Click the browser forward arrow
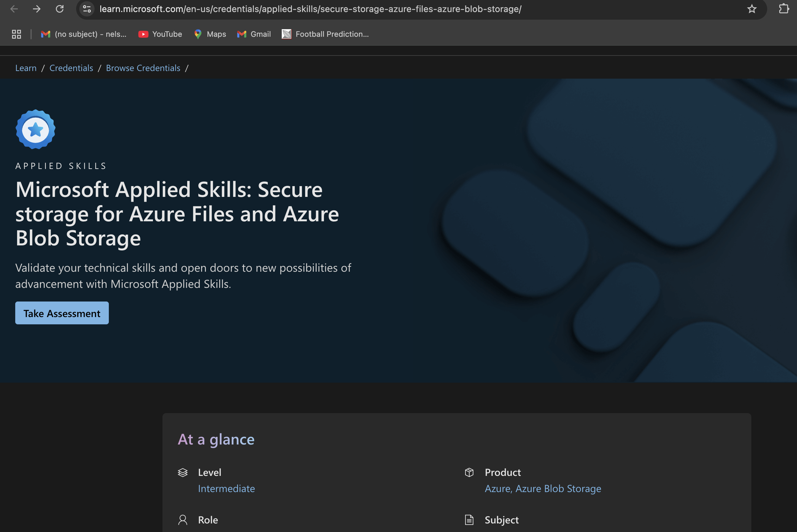 click(37, 9)
